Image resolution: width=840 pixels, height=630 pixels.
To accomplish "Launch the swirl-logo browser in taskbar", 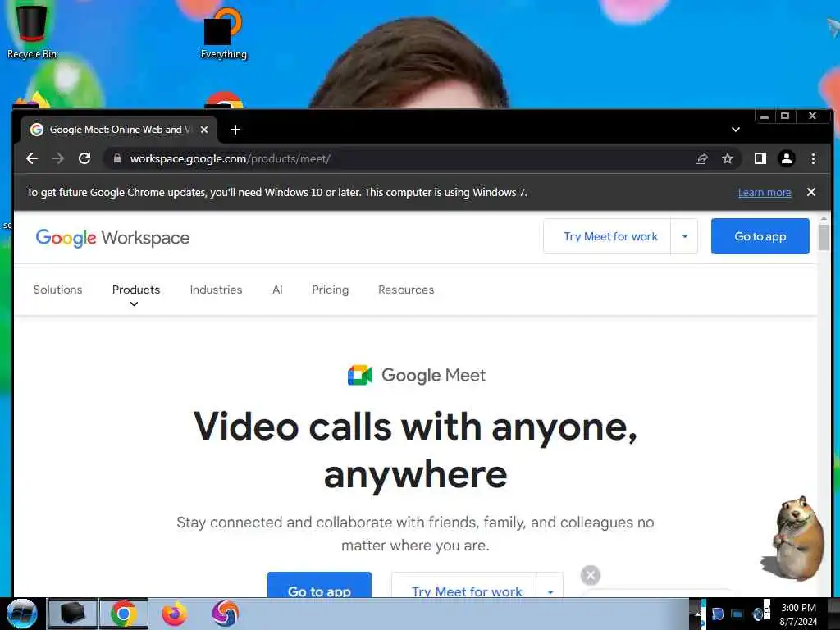I will pos(226,614).
